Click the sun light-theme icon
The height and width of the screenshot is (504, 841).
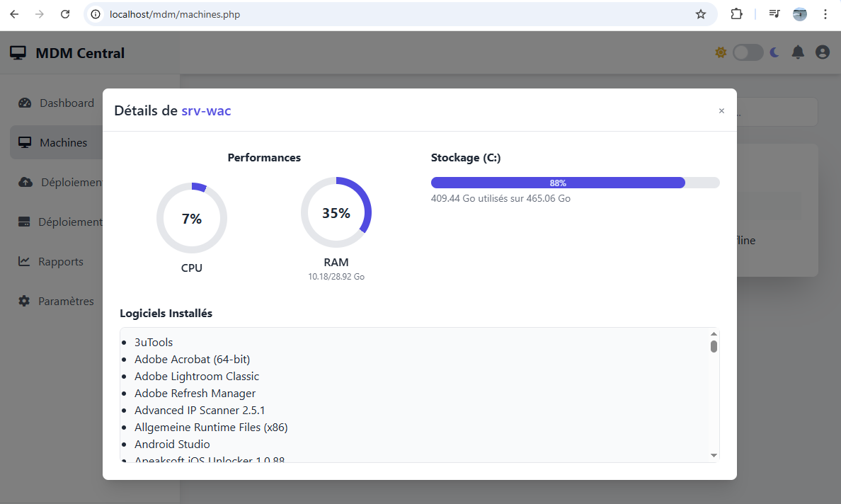click(x=721, y=52)
